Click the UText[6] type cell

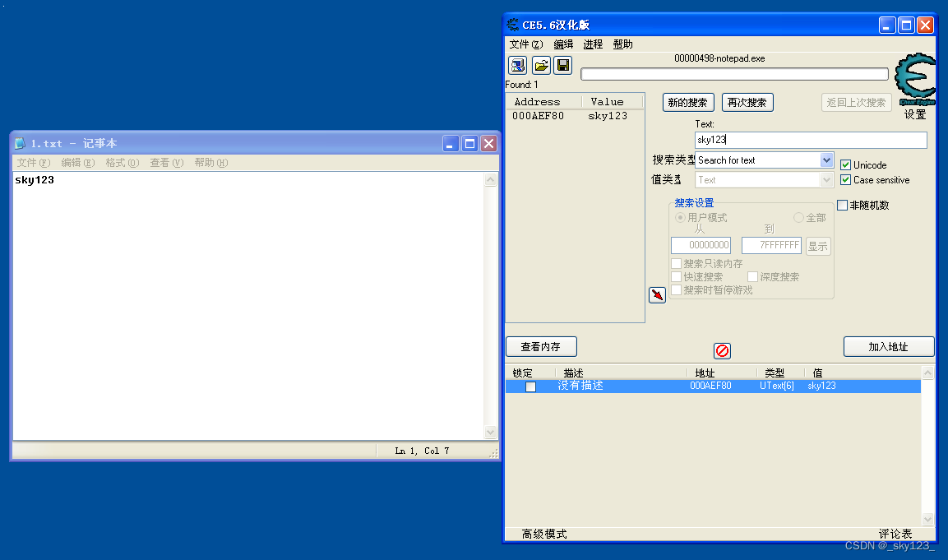777,386
